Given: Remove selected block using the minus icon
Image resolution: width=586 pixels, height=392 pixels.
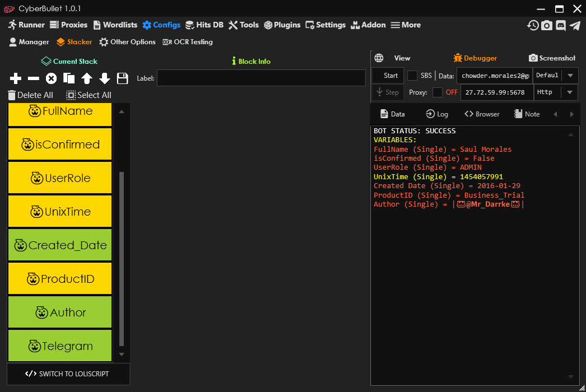Looking at the screenshot, I should (x=33, y=78).
